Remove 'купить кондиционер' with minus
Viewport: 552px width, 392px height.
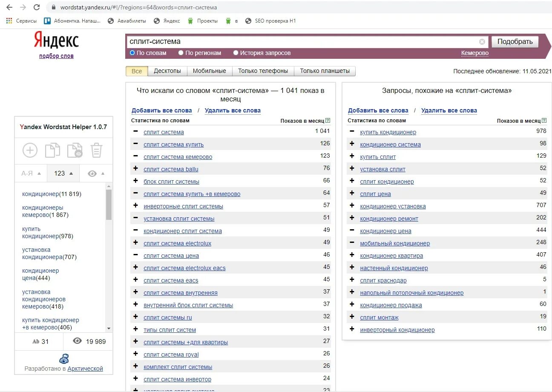point(352,132)
